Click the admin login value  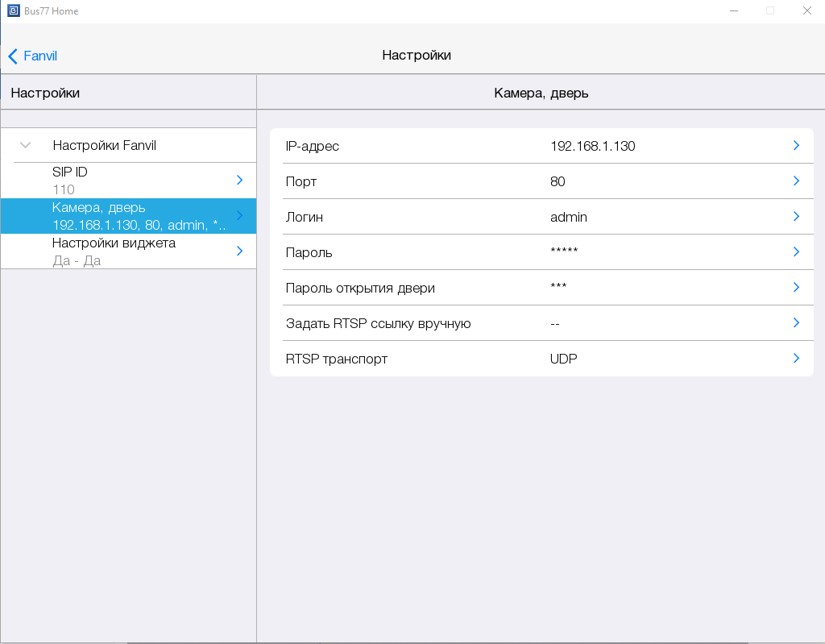(x=569, y=217)
